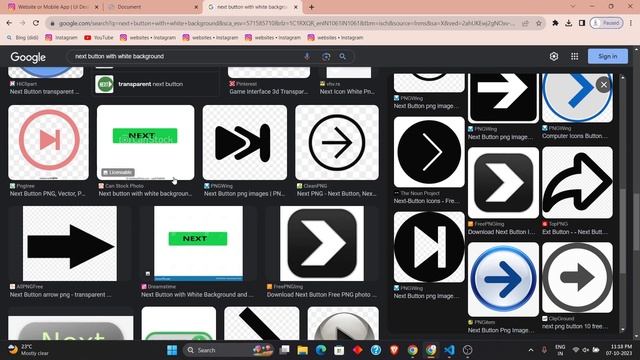This screenshot has height=360, width=640.
Task: Open the Google apps grid
Action: click(574, 56)
